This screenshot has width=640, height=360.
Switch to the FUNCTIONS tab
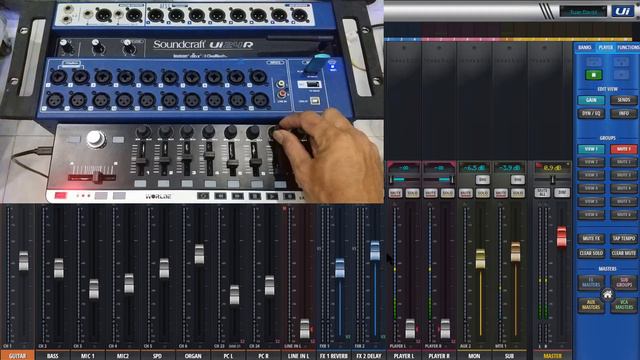pyautogui.click(x=628, y=48)
